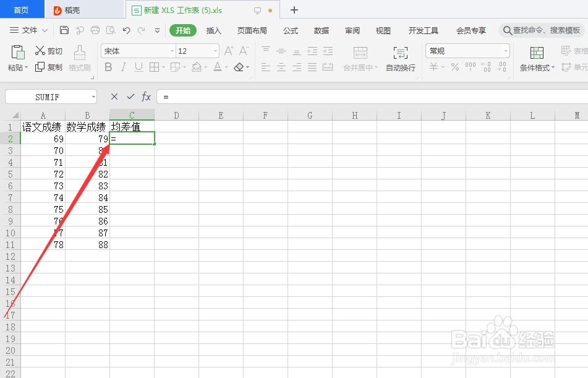The width and height of the screenshot is (588, 378).
Task: Open Insert Function fx dialog
Action: point(146,97)
